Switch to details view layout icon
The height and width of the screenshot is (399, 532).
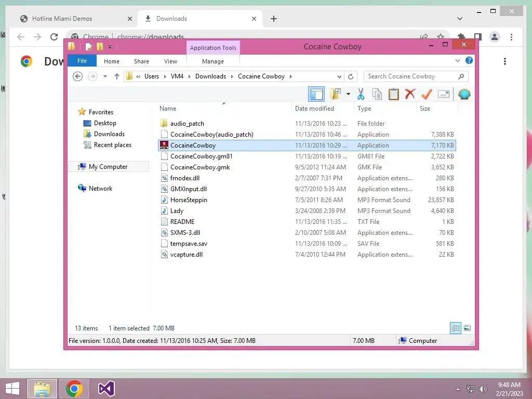click(455, 328)
